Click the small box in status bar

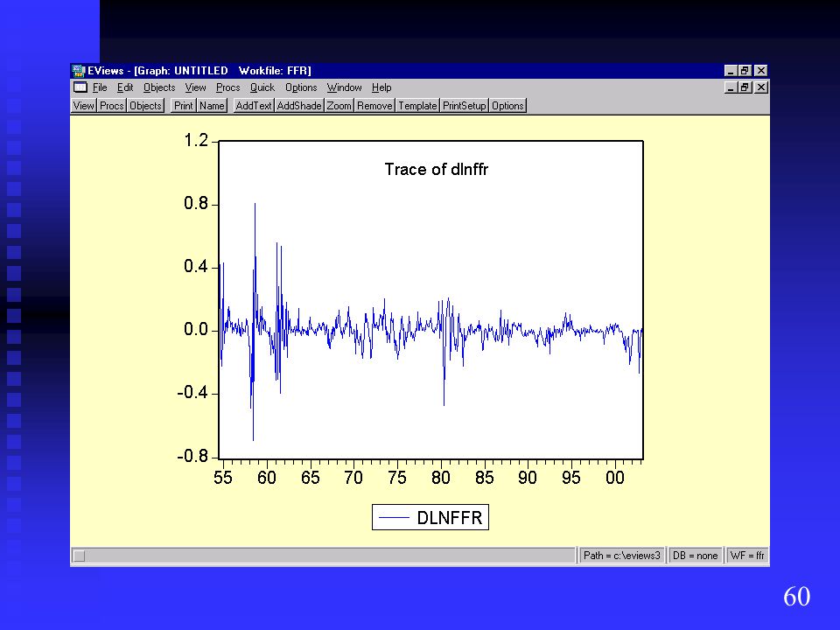tap(79, 556)
